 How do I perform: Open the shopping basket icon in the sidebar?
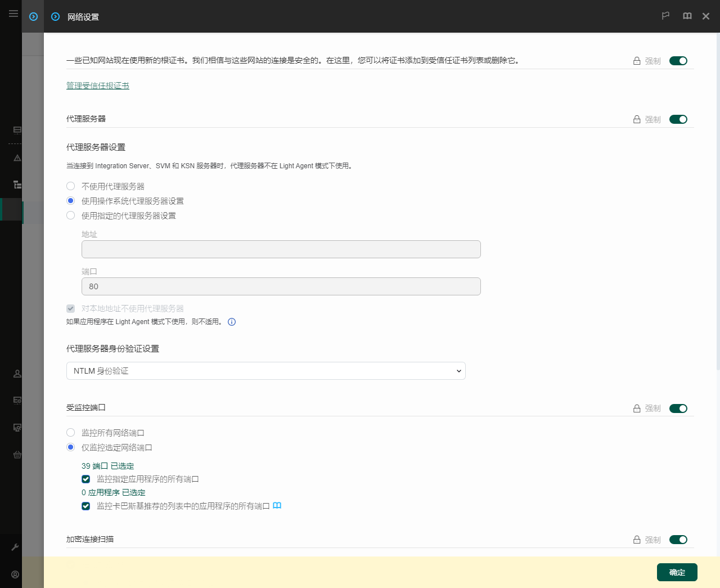[x=17, y=455]
